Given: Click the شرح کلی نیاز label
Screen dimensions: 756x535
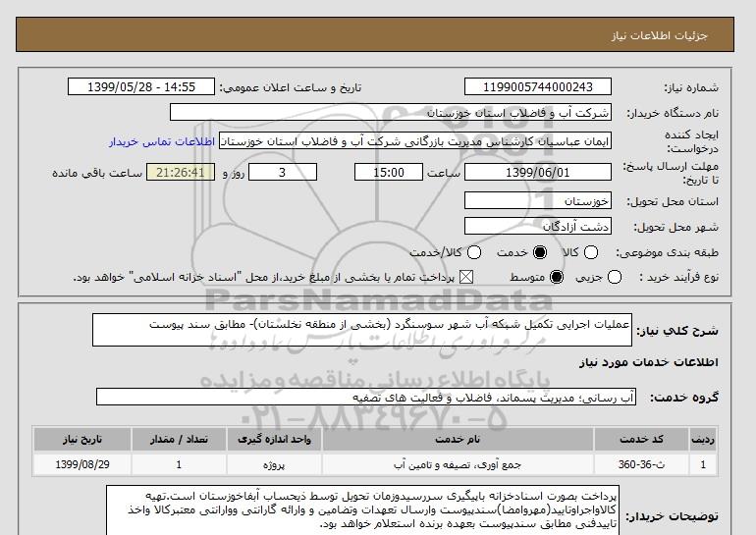Looking at the screenshot, I should tap(677, 331).
